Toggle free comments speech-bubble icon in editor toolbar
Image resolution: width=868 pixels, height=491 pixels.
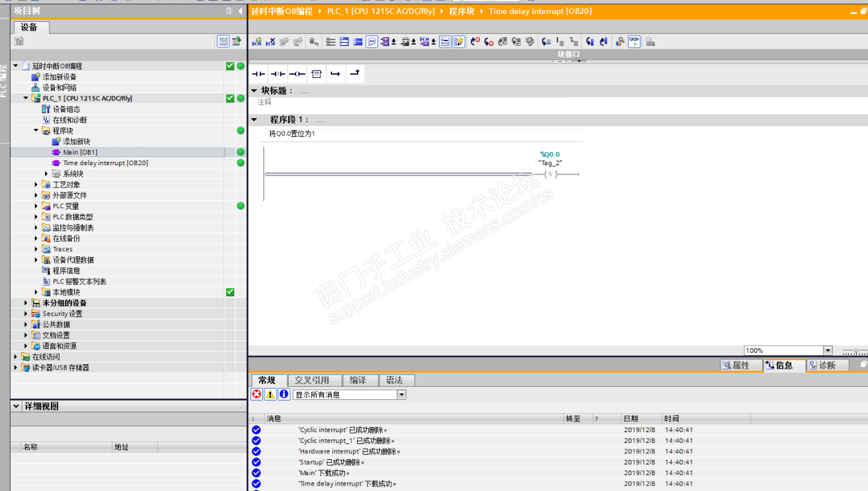[372, 42]
